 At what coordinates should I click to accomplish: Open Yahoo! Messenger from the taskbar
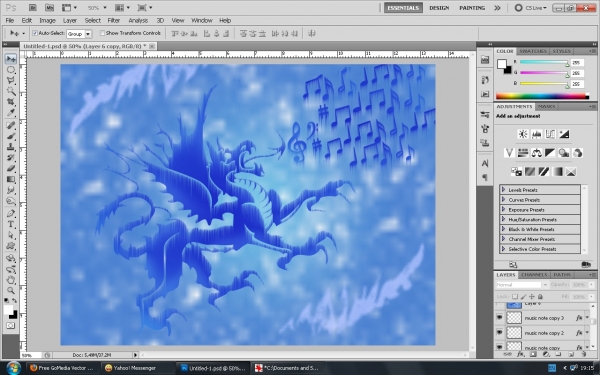tap(136, 368)
